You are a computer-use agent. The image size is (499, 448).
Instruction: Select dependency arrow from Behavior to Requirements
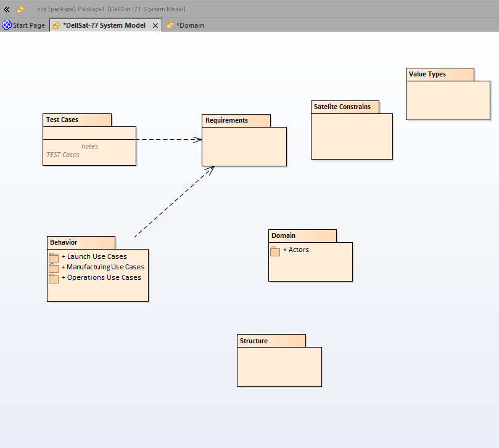pos(174,202)
